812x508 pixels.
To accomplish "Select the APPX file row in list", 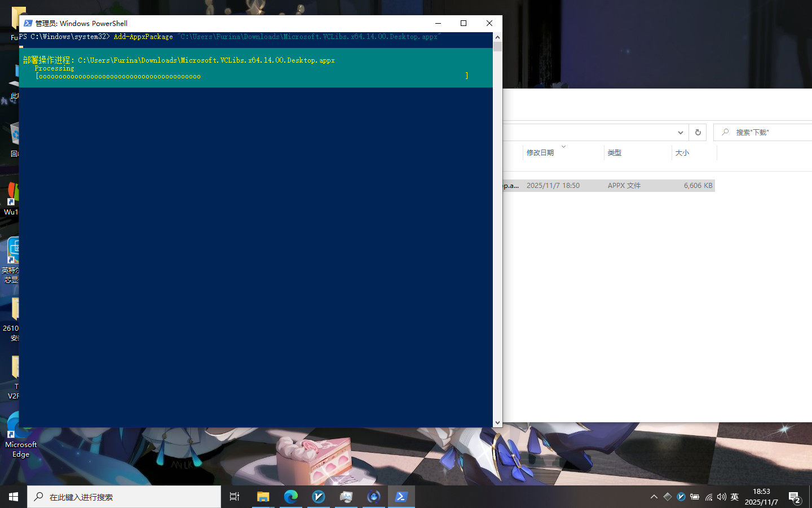I will [x=609, y=186].
